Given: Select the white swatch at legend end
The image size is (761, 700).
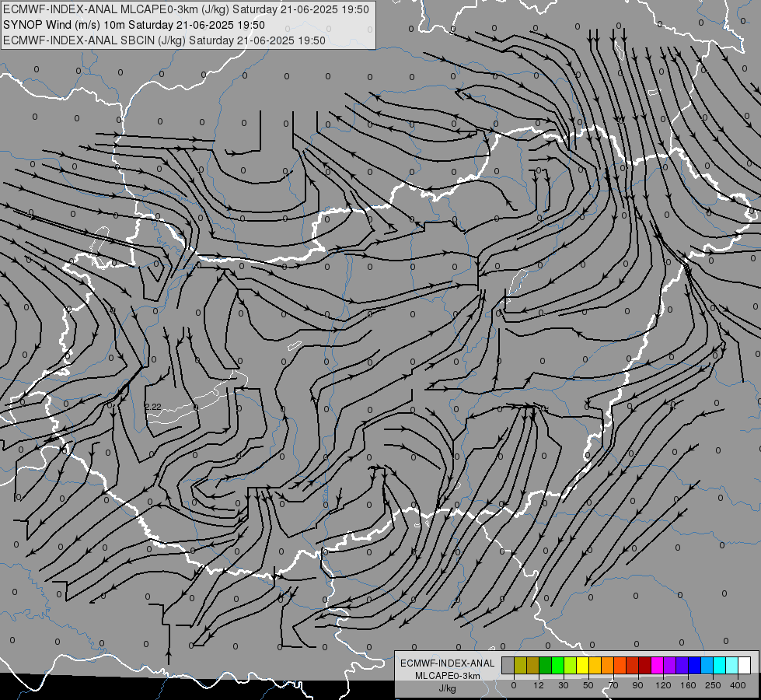Looking at the screenshot, I should pyautogui.click(x=745, y=665).
